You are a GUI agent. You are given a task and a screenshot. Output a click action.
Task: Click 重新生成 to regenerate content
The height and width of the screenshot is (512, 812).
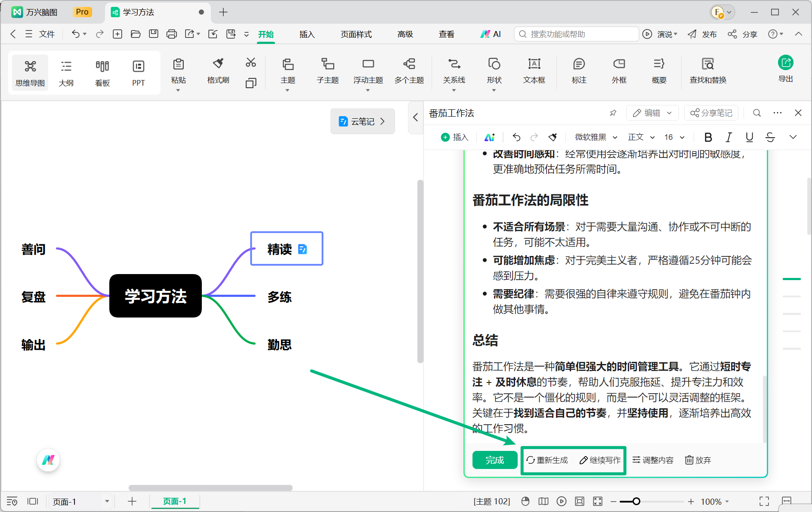point(547,460)
